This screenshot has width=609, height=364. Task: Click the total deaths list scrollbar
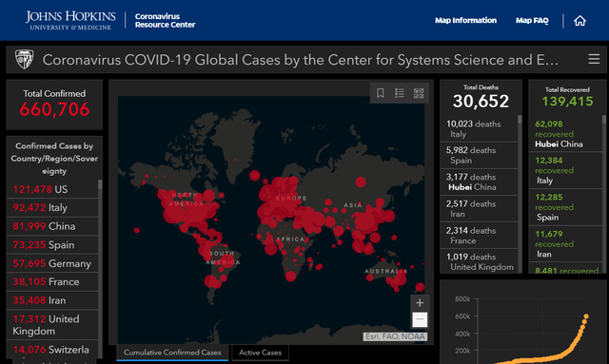point(521,194)
